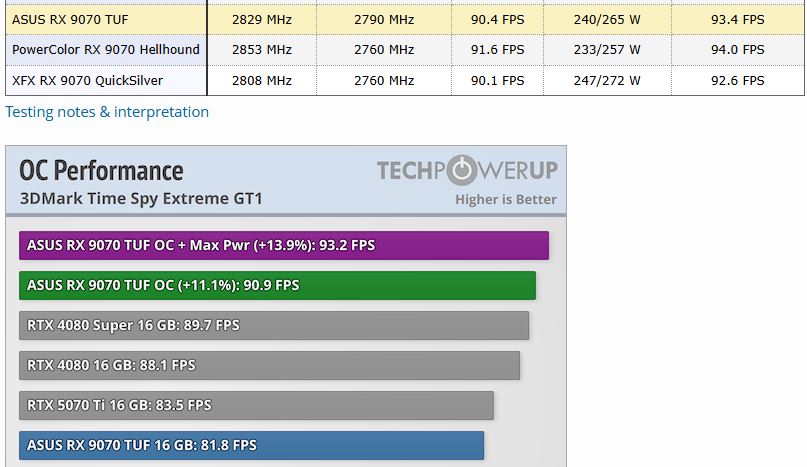Viewport: 807px width, 467px height.
Task: Click the green ASUS RX 9070 TUF OC bar
Action: [x=277, y=285]
